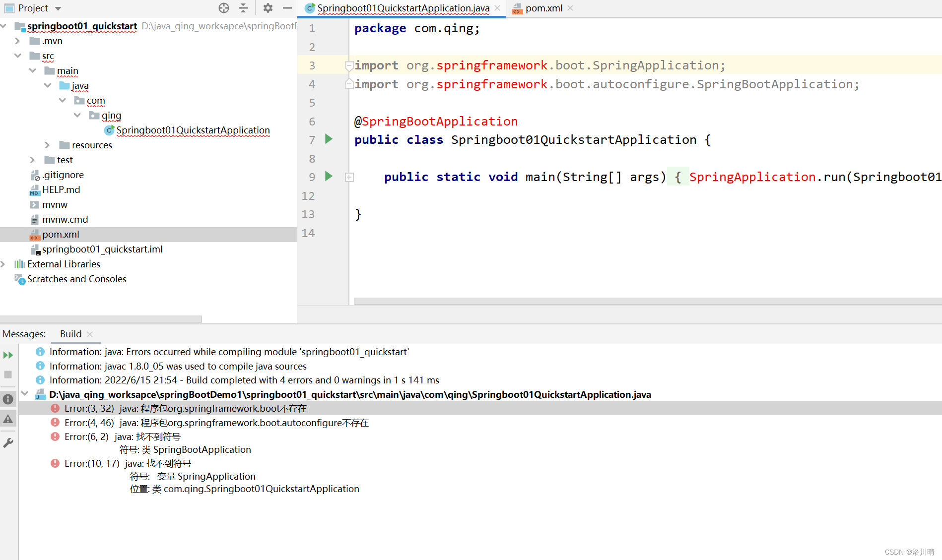Click the stop build square icon
The width and height of the screenshot is (942, 560).
(x=8, y=374)
